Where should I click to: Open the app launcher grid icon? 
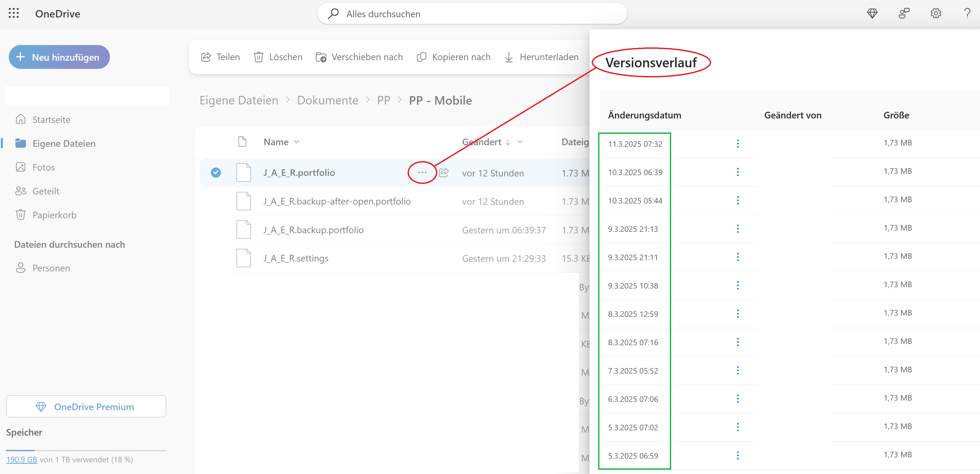point(14,13)
